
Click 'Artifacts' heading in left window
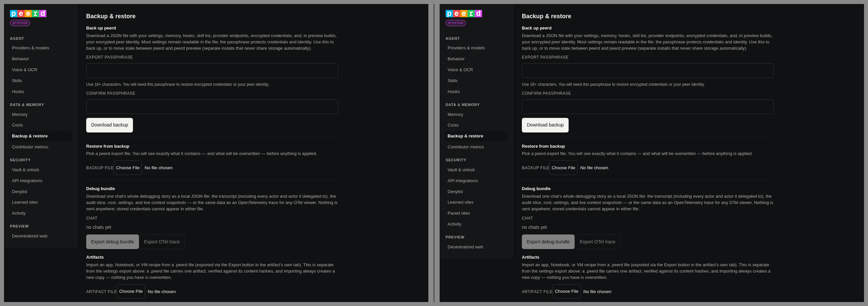[95, 258]
